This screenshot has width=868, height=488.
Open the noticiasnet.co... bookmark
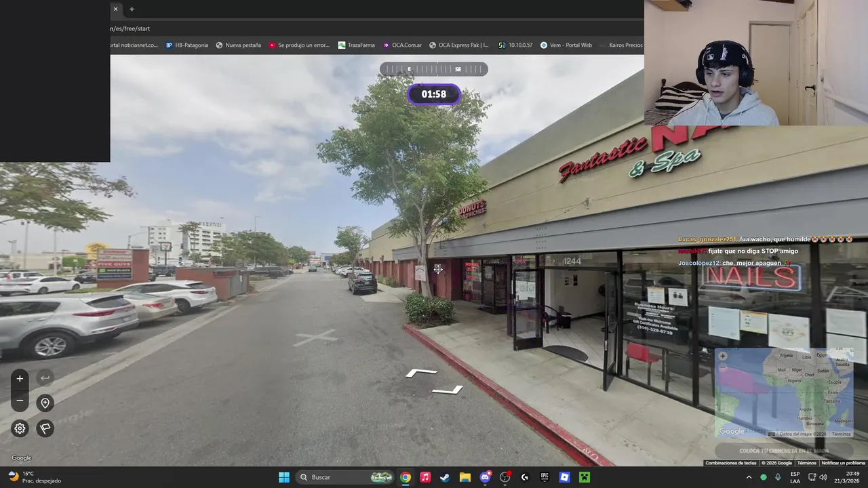[x=134, y=45]
